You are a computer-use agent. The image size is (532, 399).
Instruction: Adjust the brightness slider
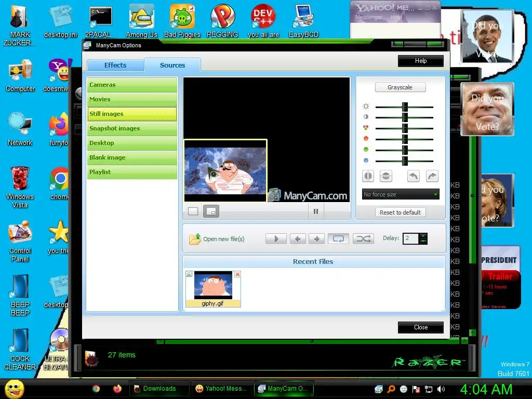(404, 107)
